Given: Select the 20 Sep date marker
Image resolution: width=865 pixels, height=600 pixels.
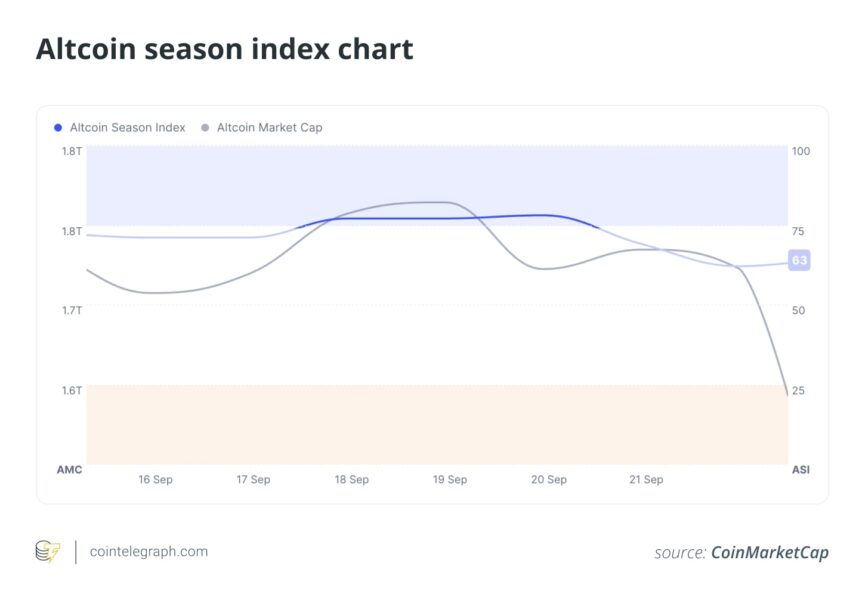Looking at the screenshot, I should 548,480.
